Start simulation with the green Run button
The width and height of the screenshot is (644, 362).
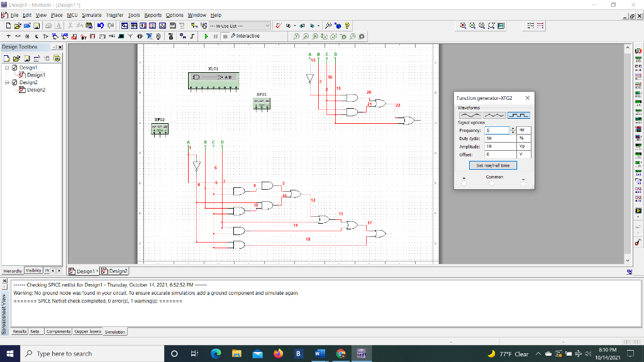point(206,36)
